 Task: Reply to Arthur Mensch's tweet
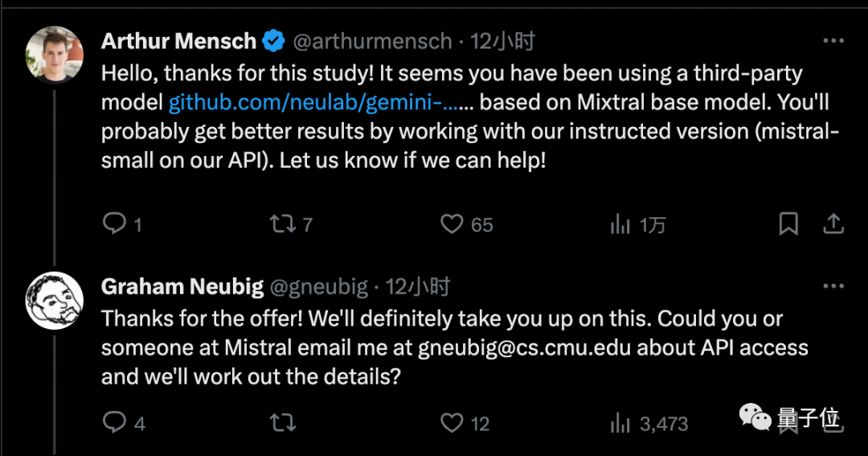pos(116,224)
